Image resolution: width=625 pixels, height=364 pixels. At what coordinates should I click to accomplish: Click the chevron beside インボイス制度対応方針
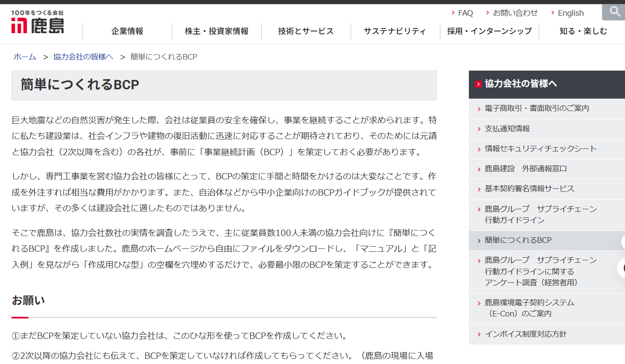pos(479,335)
